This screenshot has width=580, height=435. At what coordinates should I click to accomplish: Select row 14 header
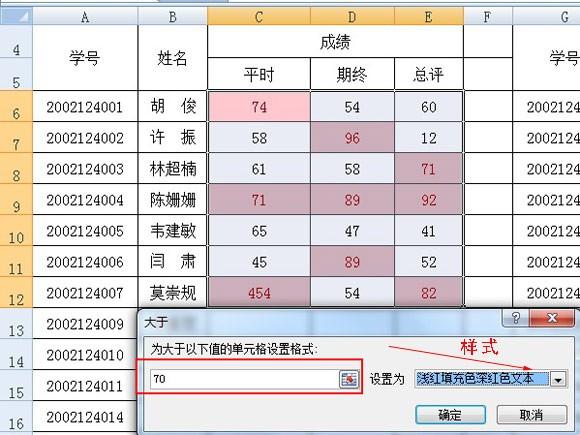pyautogui.click(x=16, y=355)
